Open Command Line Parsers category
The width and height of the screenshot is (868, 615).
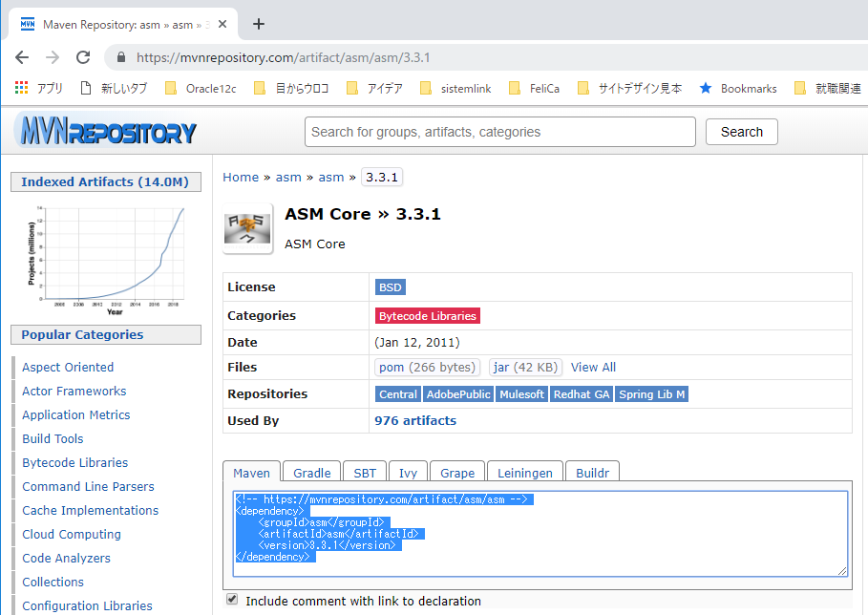tap(88, 486)
